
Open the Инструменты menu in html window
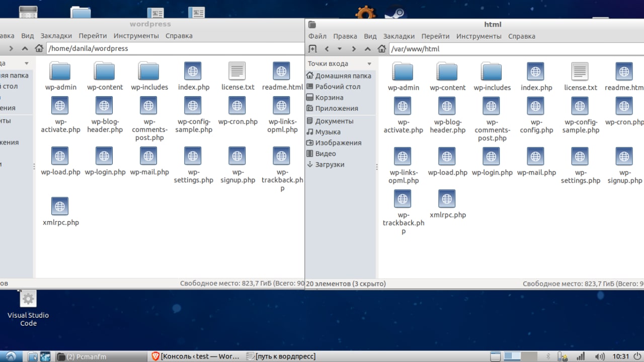pyautogui.click(x=479, y=36)
